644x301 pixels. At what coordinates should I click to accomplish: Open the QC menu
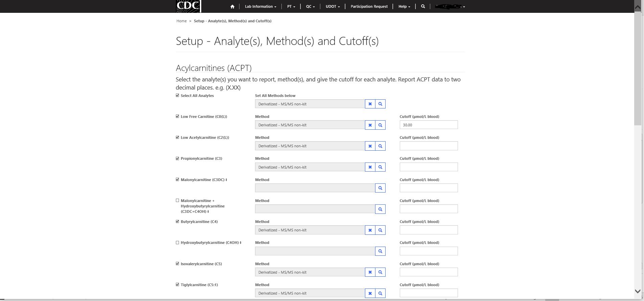pyautogui.click(x=310, y=6)
